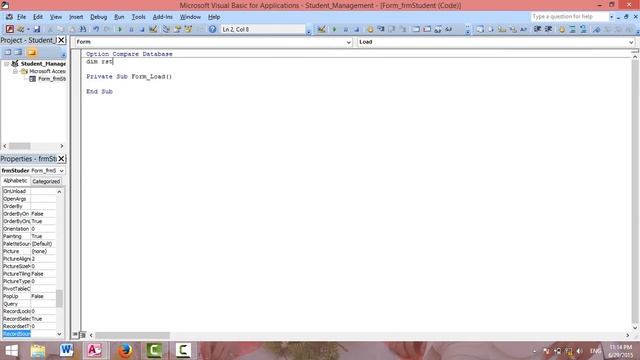Image resolution: width=640 pixels, height=360 pixels.
Task: Click the Properties list vertical scrollbar thumb
Action: tap(59, 298)
